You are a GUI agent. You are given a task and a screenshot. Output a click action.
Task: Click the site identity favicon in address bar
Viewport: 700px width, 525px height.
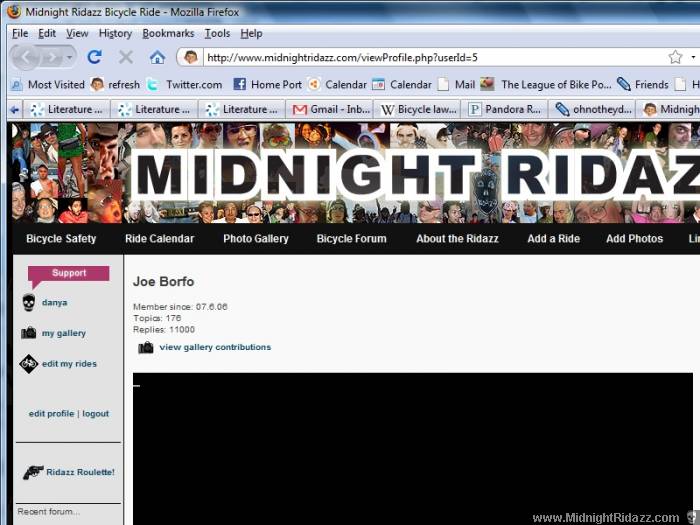(191, 57)
